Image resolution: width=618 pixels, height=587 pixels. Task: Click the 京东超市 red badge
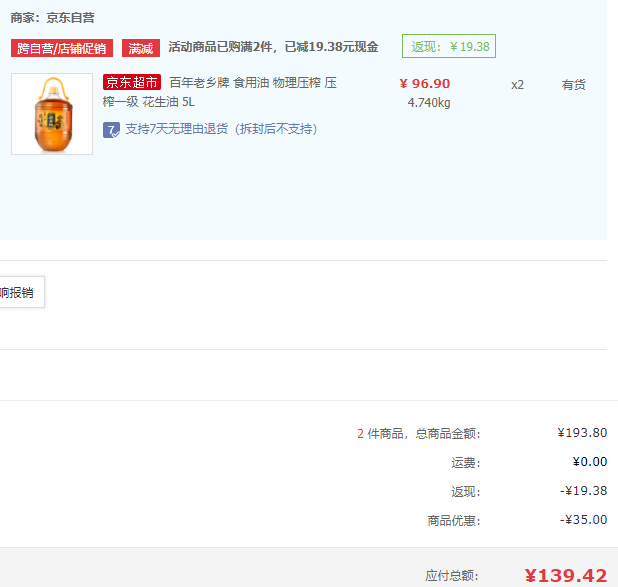pyautogui.click(x=132, y=82)
